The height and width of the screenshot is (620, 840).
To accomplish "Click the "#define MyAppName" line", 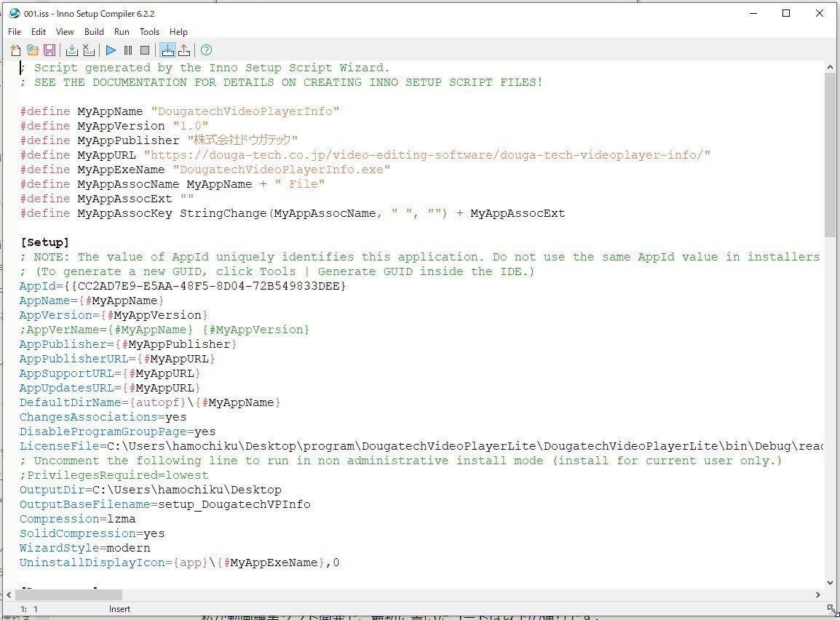I will [180, 111].
